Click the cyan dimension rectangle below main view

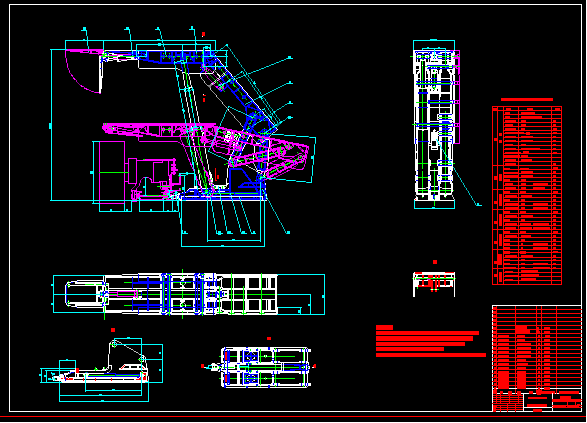[x=223, y=222]
